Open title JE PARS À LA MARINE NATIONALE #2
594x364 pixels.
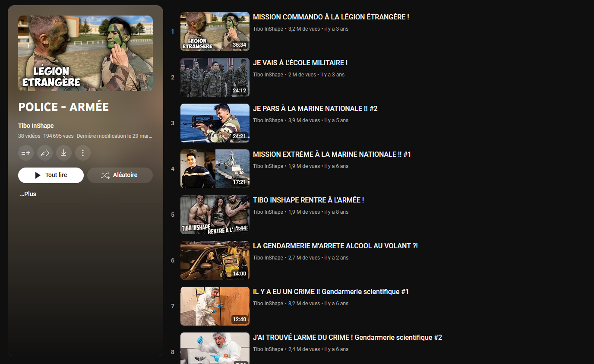tap(315, 108)
